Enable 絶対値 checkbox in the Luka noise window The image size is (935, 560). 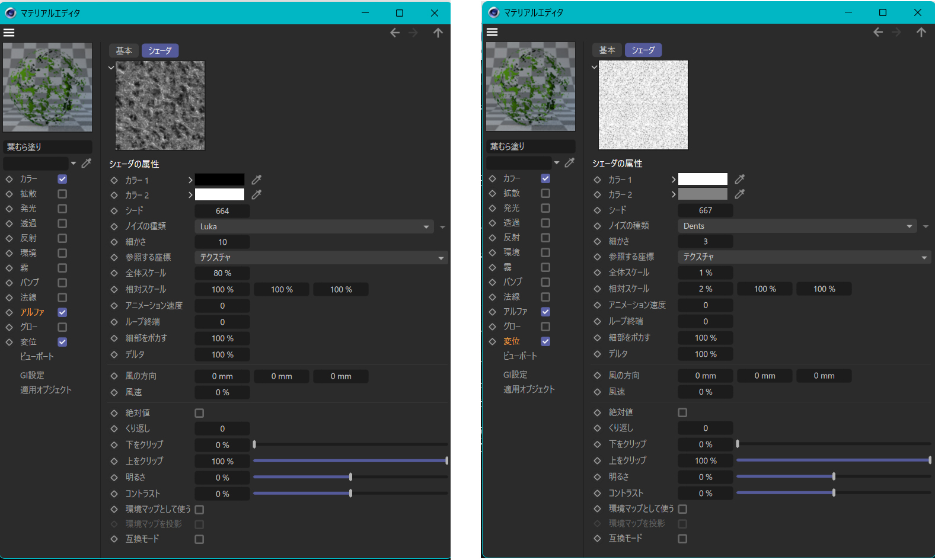coord(199,413)
